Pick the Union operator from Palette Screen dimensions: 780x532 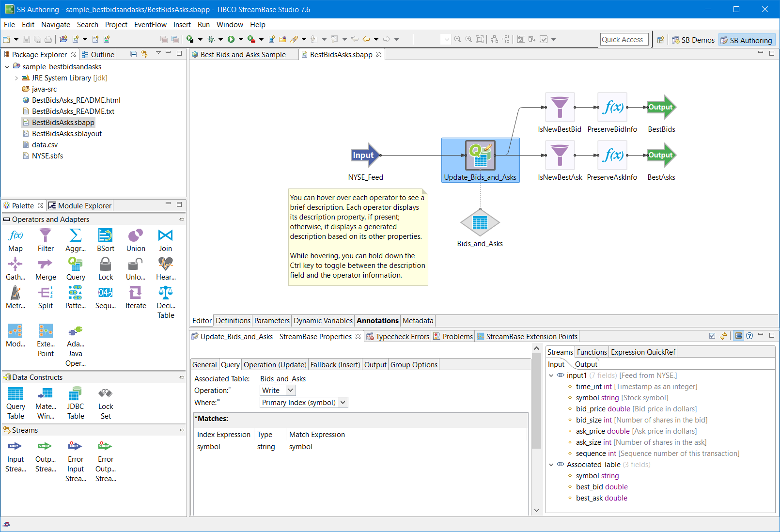pos(136,240)
